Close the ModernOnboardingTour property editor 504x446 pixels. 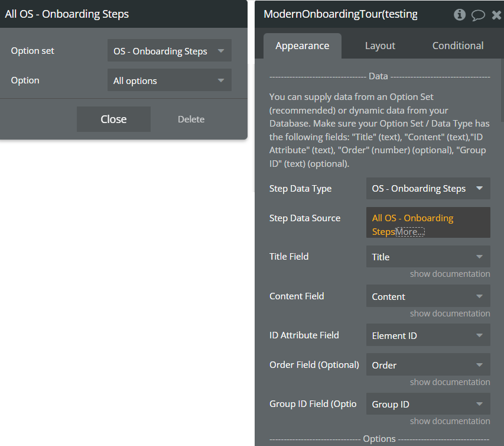coord(496,15)
